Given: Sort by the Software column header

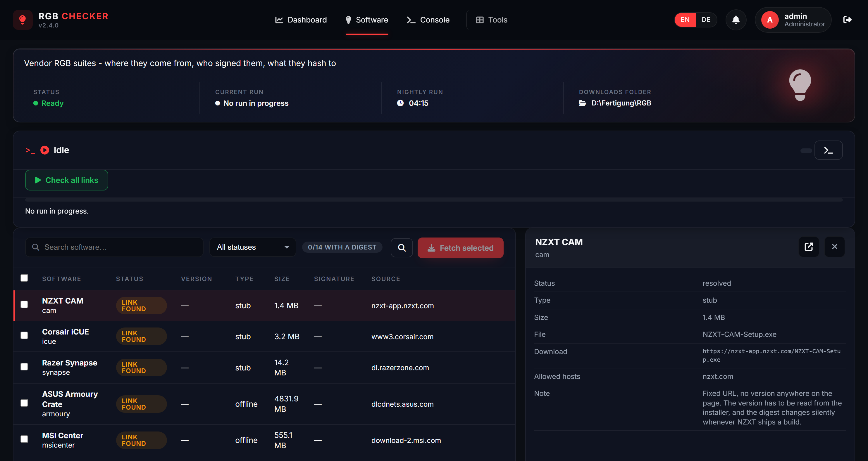Looking at the screenshot, I should (62, 279).
